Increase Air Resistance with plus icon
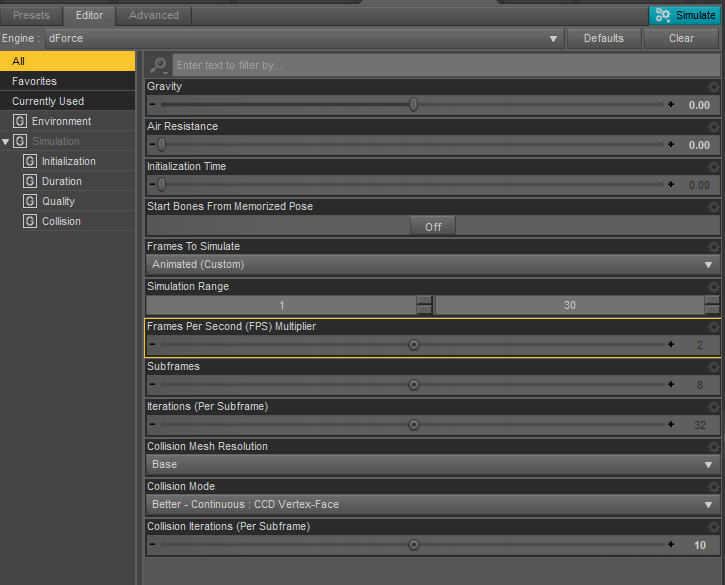Viewport: 725px width, 585px height. click(x=671, y=144)
